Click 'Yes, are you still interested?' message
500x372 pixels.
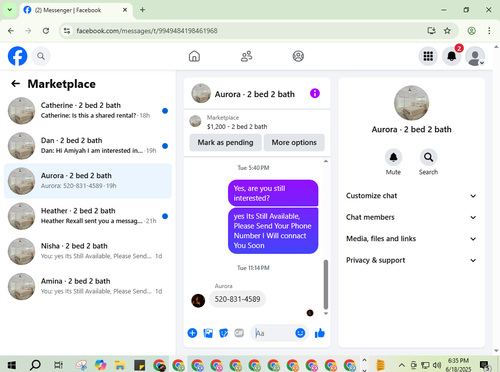pos(273,193)
